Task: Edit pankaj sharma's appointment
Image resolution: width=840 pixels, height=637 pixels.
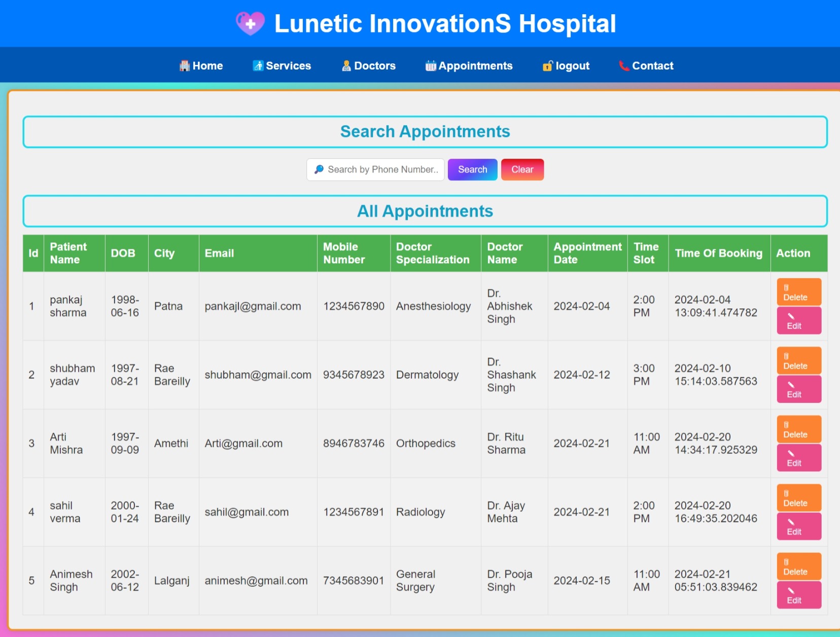Action: (x=799, y=321)
